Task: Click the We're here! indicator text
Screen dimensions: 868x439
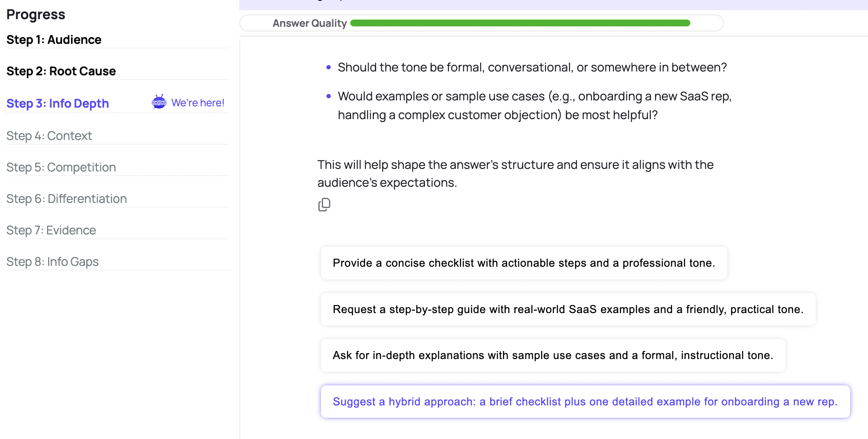Action: pos(198,103)
